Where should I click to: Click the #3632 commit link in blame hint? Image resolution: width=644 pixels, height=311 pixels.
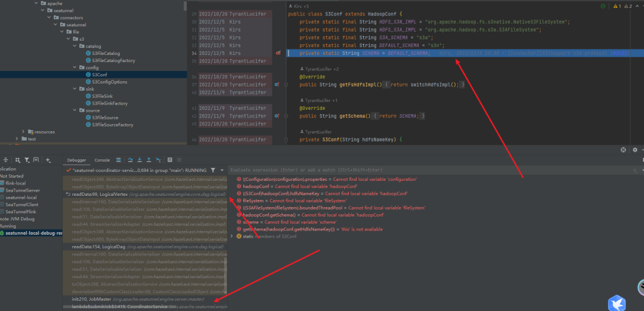620,54
